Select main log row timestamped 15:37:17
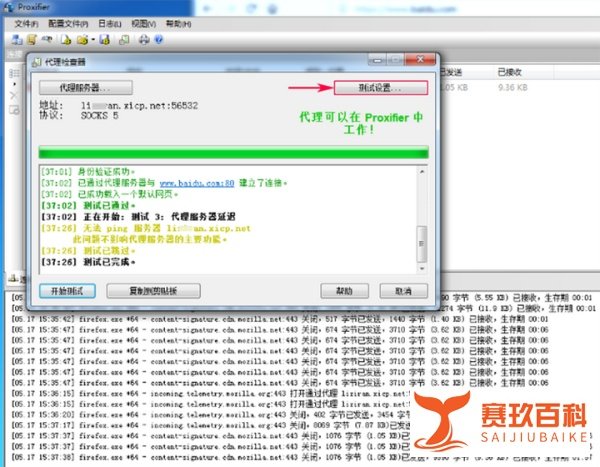Image resolution: width=600 pixels, height=467 pixels. pyautogui.click(x=210, y=425)
